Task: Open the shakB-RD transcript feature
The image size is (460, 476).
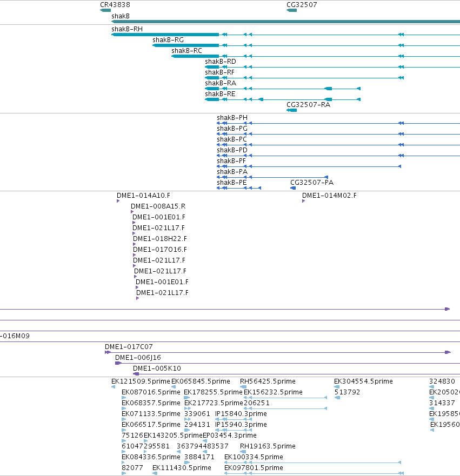Action: [332, 67]
